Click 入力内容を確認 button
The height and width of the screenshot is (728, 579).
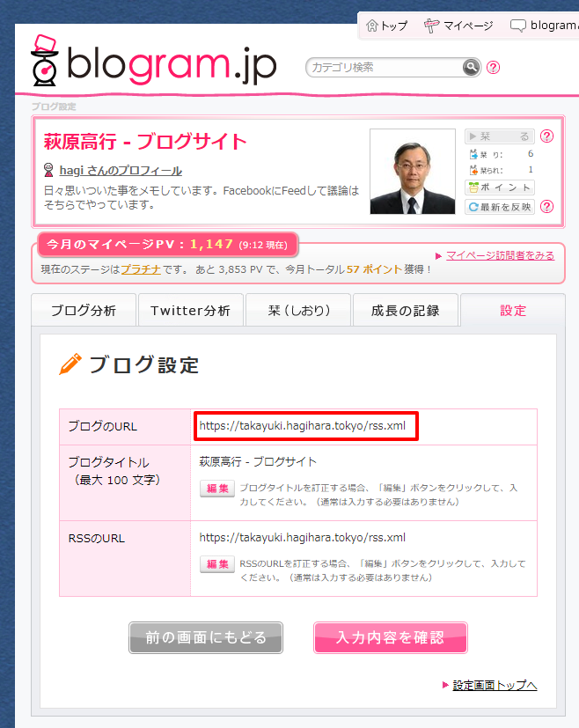coord(391,637)
